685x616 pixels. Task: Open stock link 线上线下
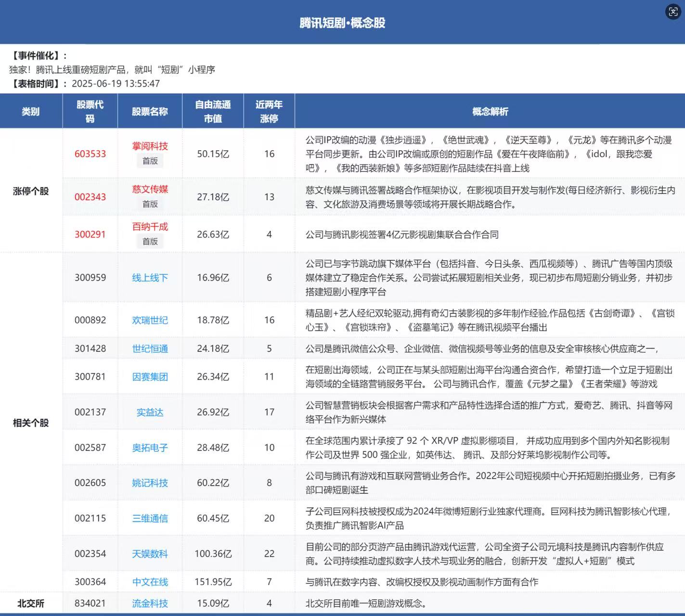(x=150, y=278)
